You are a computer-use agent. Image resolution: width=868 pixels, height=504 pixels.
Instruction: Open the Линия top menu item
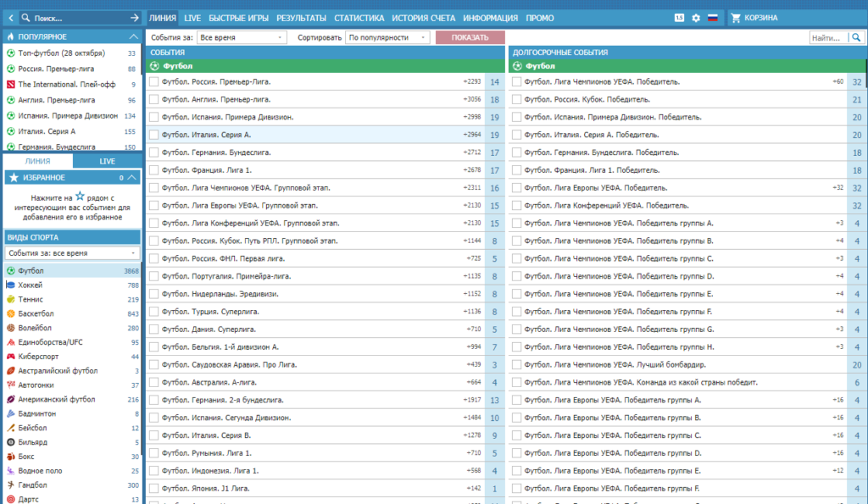[x=162, y=19]
